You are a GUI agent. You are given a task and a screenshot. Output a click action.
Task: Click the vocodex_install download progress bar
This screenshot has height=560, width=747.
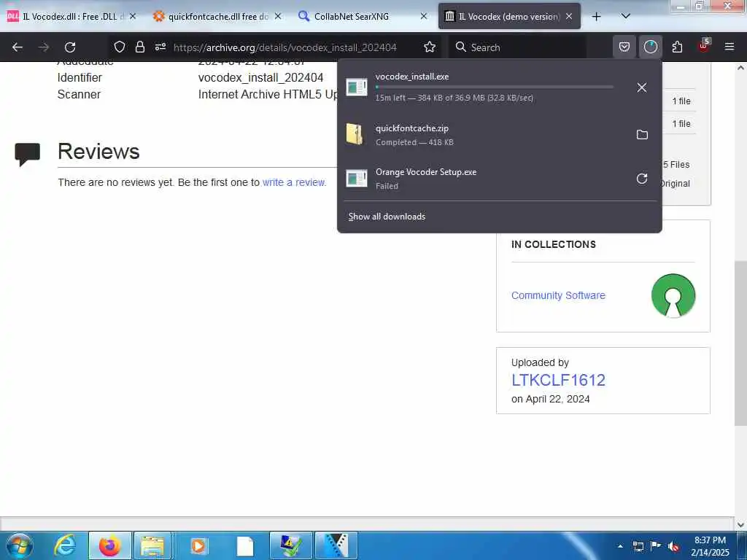pyautogui.click(x=494, y=87)
